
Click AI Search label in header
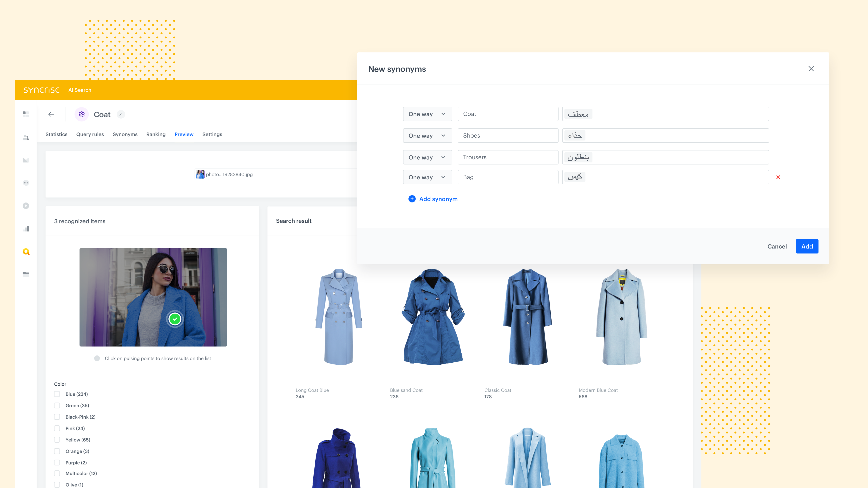coord(80,90)
